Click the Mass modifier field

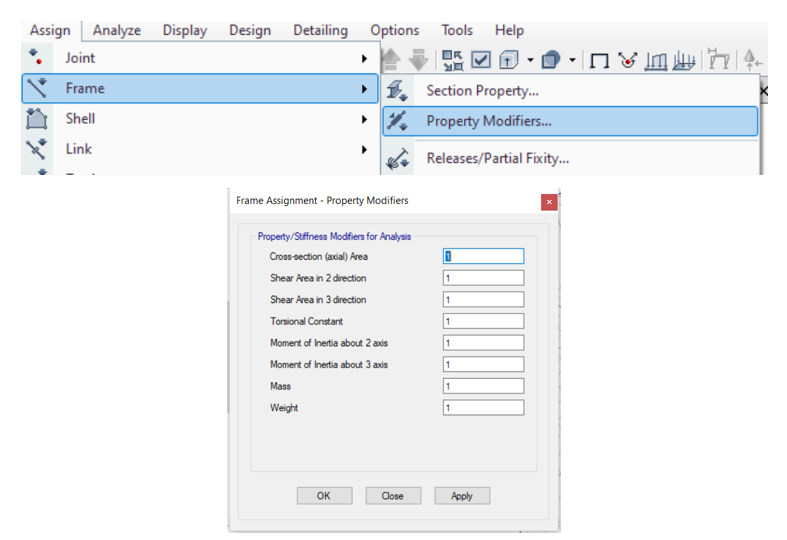483,385
